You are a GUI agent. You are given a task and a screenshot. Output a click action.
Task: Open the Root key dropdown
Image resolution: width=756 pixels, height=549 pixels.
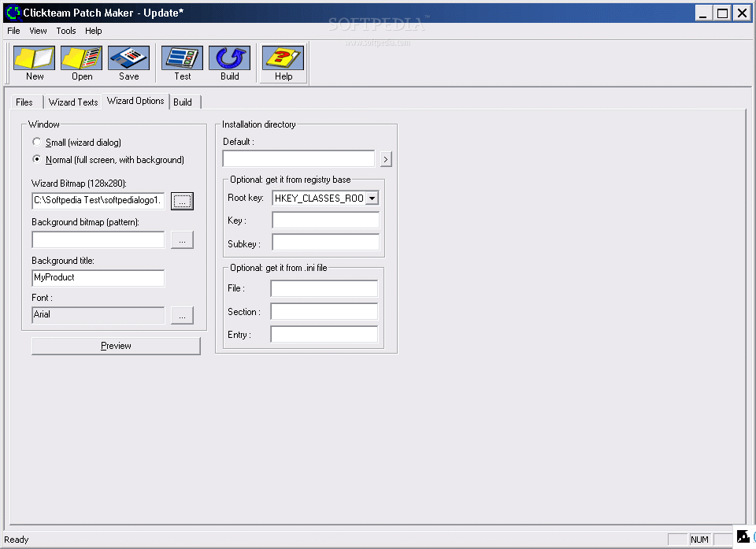[372, 198]
